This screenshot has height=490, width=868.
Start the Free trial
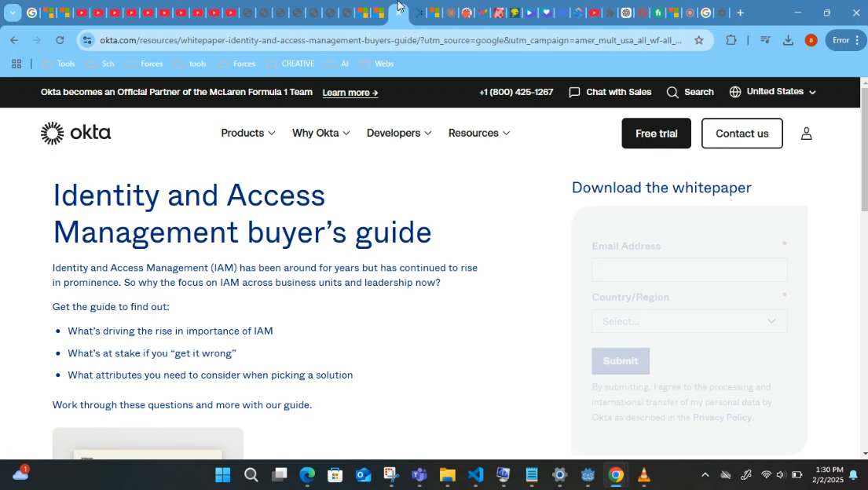pyautogui.click(x=657, y=133)
